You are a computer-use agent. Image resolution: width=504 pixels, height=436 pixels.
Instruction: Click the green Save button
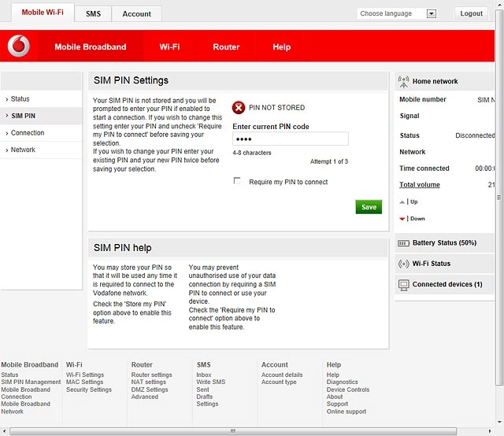tap(369, 207)
